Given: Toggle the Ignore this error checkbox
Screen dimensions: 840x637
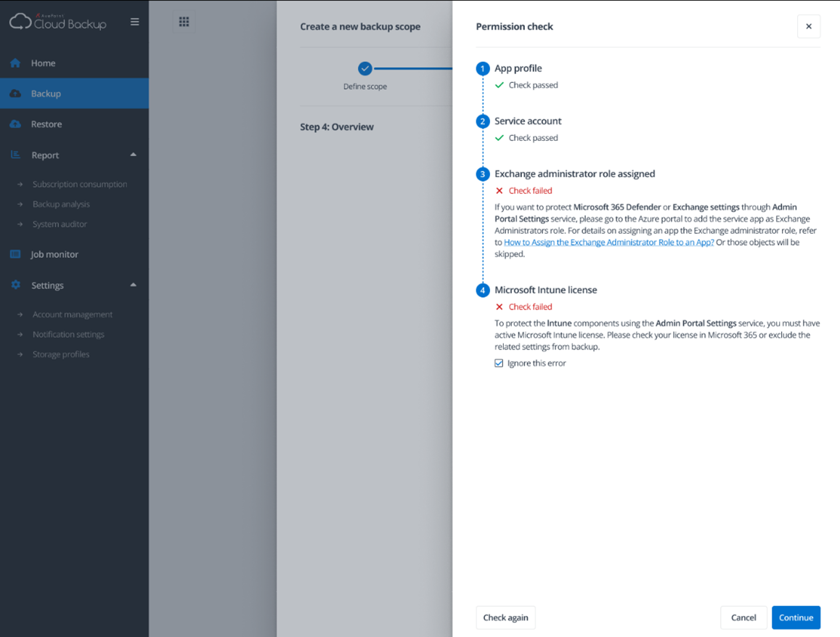Looking at the screenshot, I should click(x=499, y=363).
